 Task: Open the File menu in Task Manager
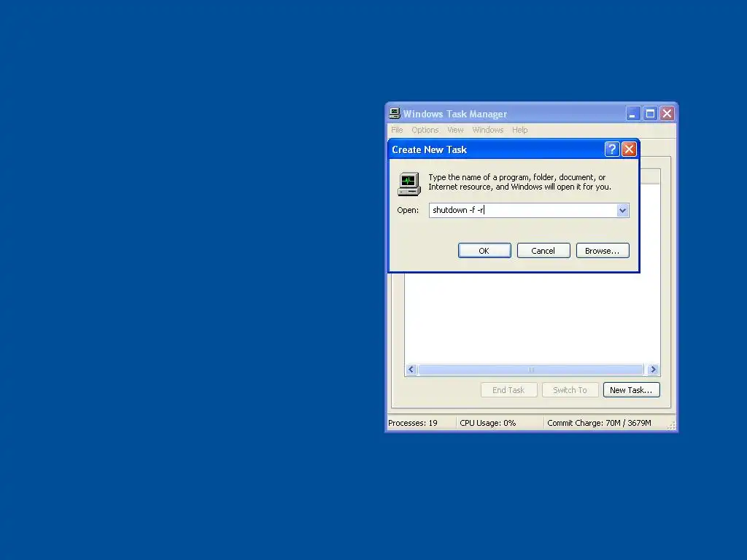click(397, 130)
